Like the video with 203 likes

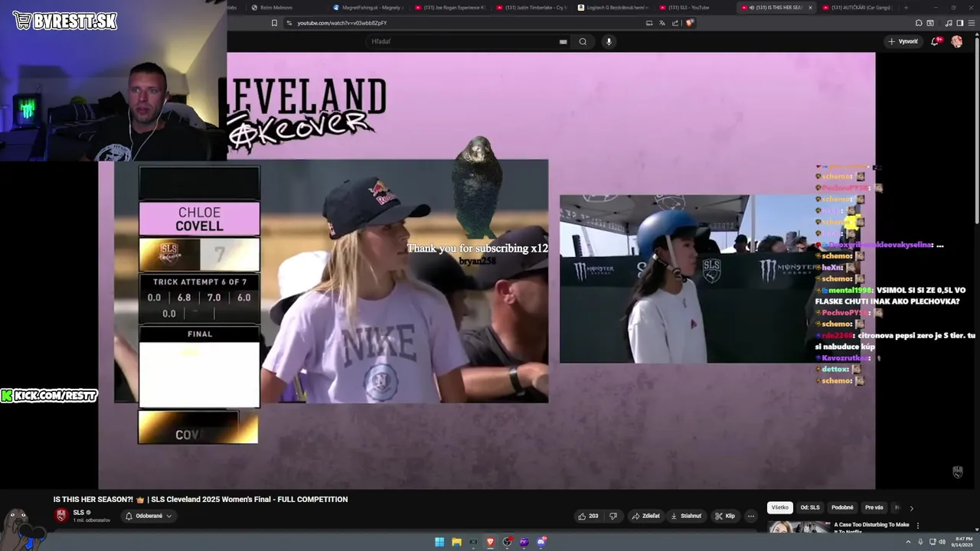(x=588, y=516)
